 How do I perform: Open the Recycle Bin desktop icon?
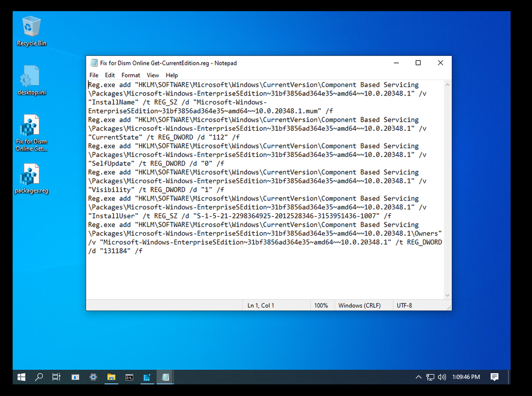tap(31, 31)
